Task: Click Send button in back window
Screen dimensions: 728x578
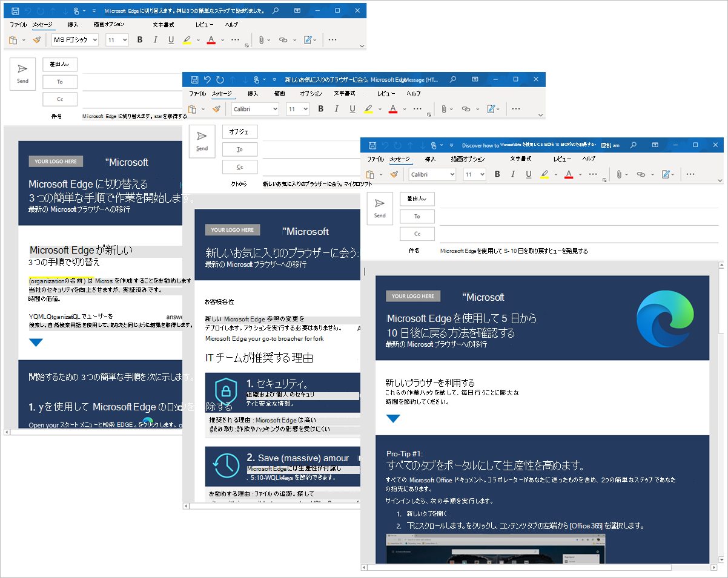Action: [22, 74]
